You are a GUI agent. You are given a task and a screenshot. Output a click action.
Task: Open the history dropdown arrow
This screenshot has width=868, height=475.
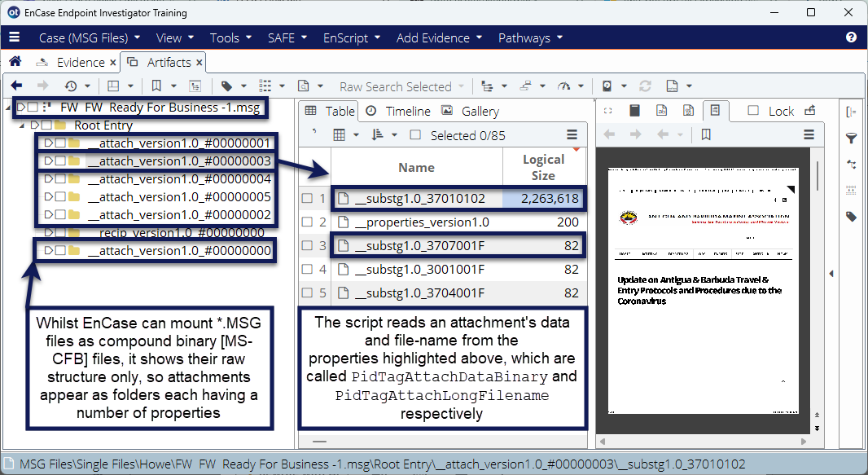[87, 86]
